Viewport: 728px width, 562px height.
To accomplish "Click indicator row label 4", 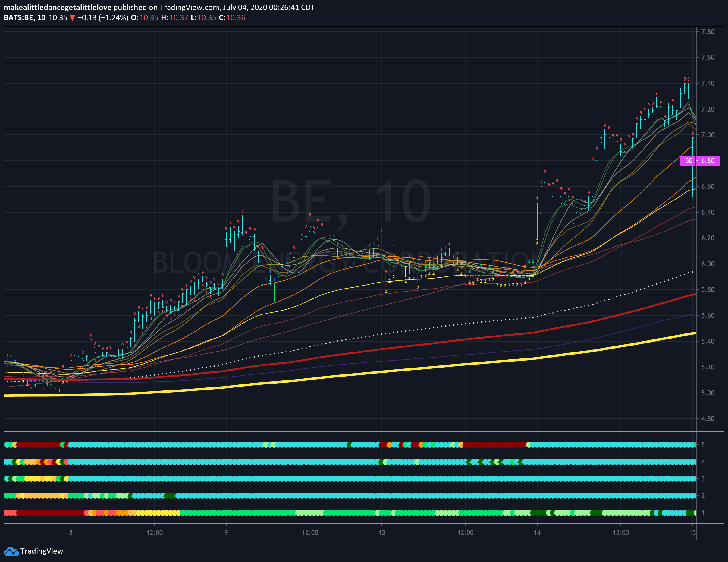I will [703, 462].
